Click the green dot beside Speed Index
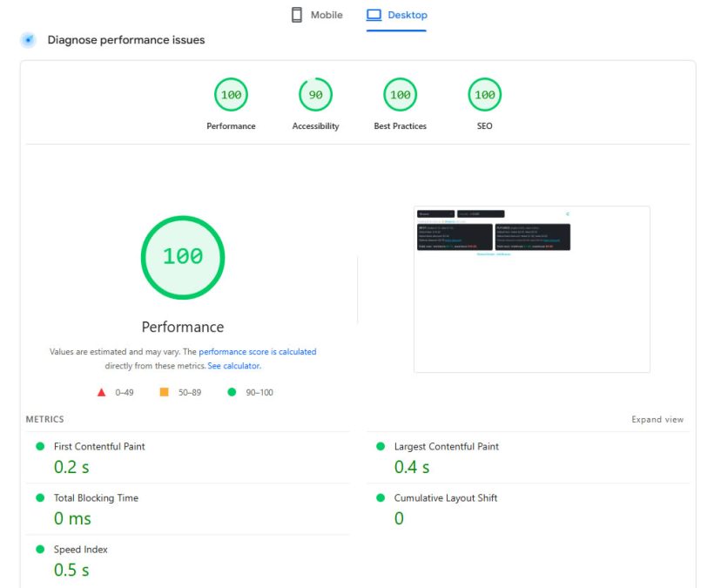Screen dimensions: 721x588 point(40,550)
